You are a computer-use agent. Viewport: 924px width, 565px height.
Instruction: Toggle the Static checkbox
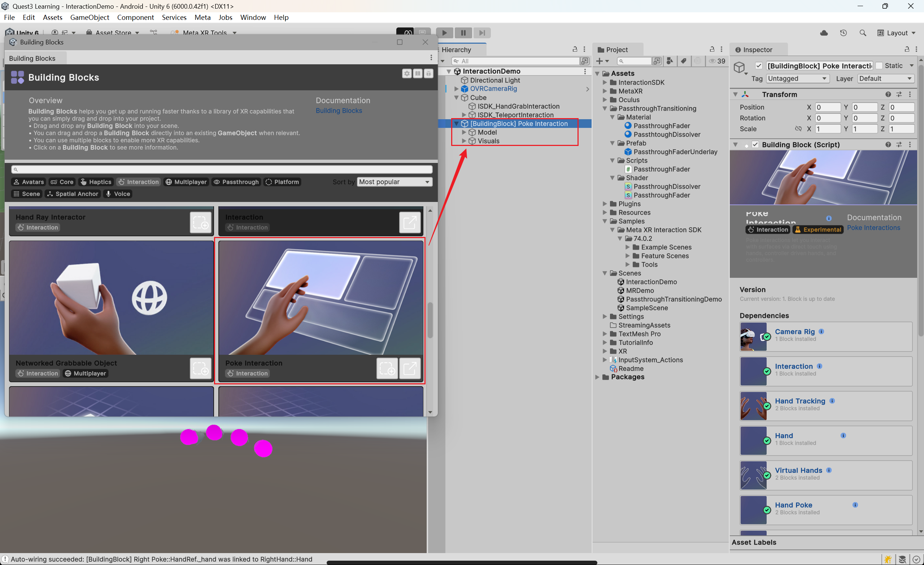tap(879, 66)
